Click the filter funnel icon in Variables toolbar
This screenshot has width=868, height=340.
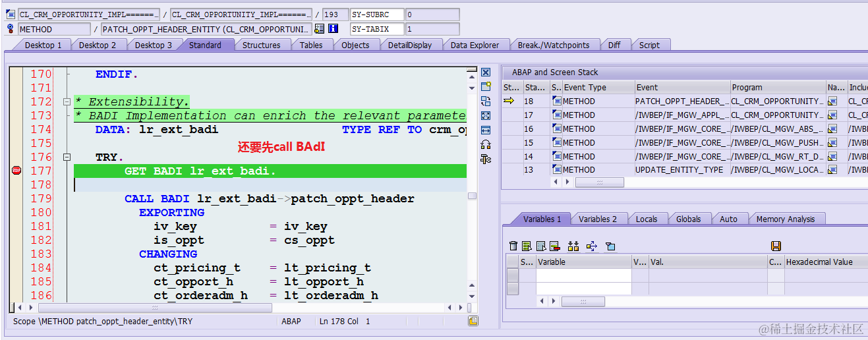click(x=610, y=246)
